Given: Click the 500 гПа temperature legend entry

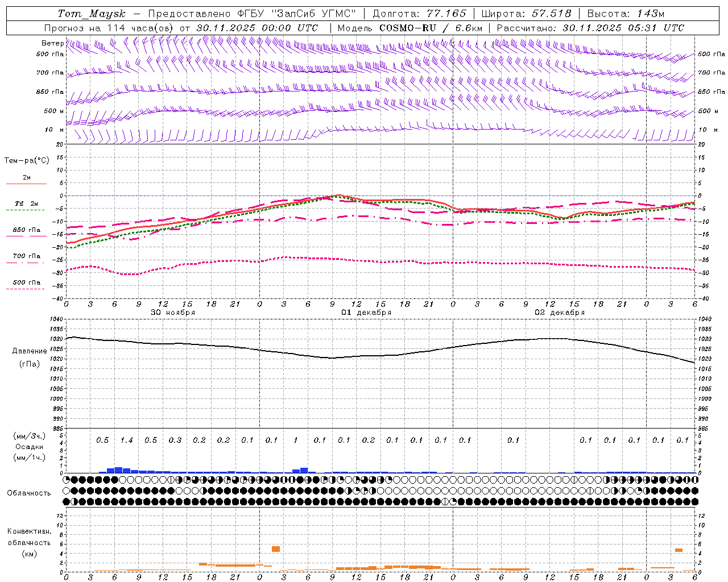Looking at the screenshot, I should coord(27,282).
